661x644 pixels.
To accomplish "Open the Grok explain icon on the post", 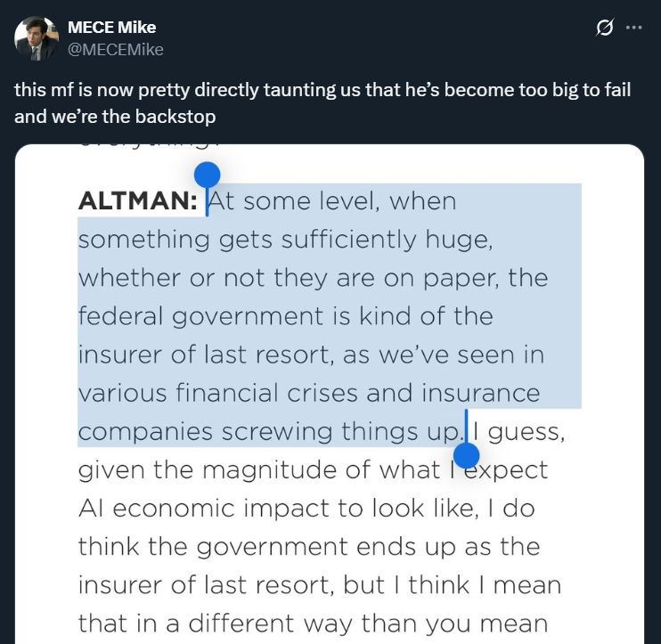I will 605,28.
